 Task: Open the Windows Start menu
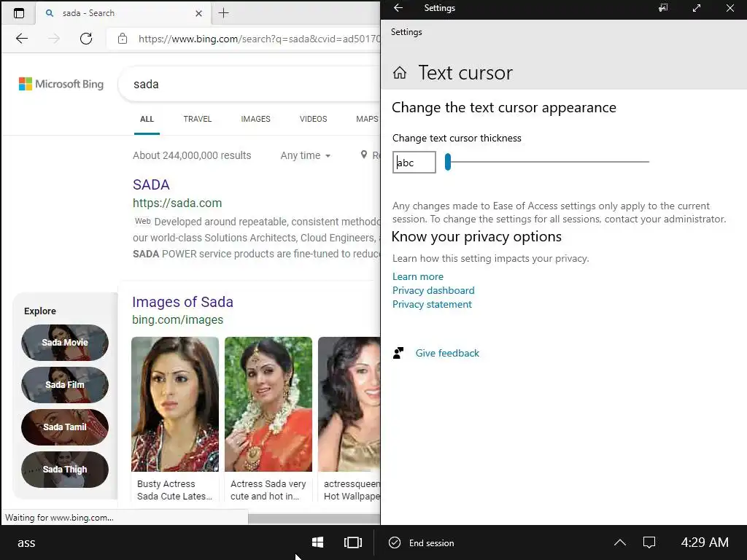[x=318, y=542]
